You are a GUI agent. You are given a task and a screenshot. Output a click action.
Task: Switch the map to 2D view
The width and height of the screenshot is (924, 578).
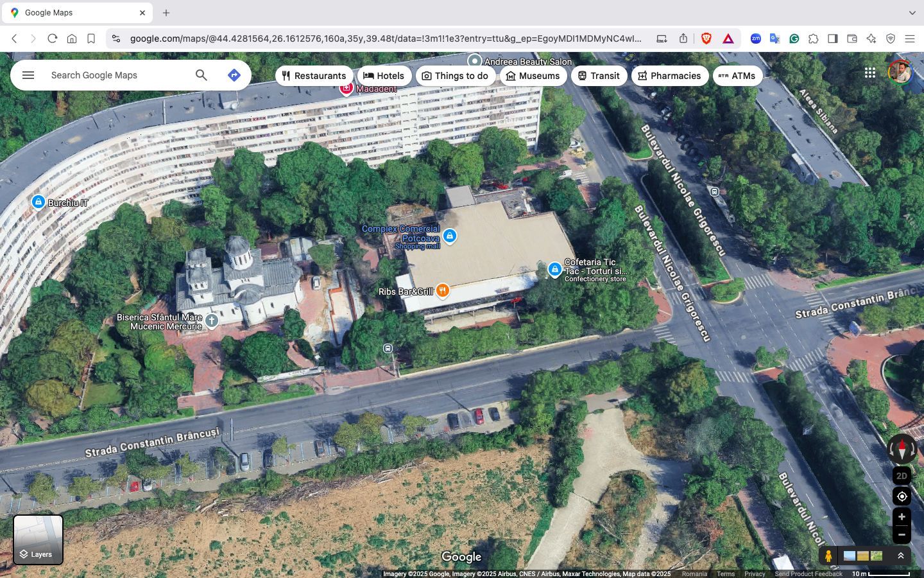(x=901, y=476)
